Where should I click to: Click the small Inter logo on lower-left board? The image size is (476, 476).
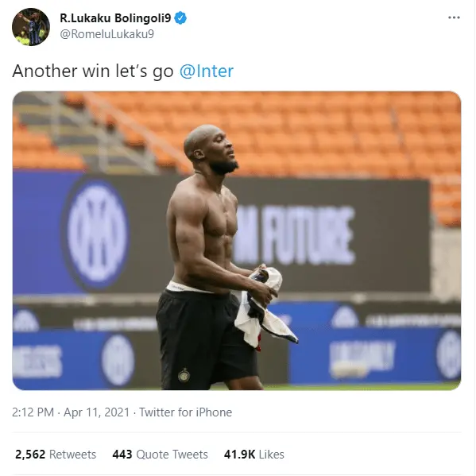tap(118, 360)
